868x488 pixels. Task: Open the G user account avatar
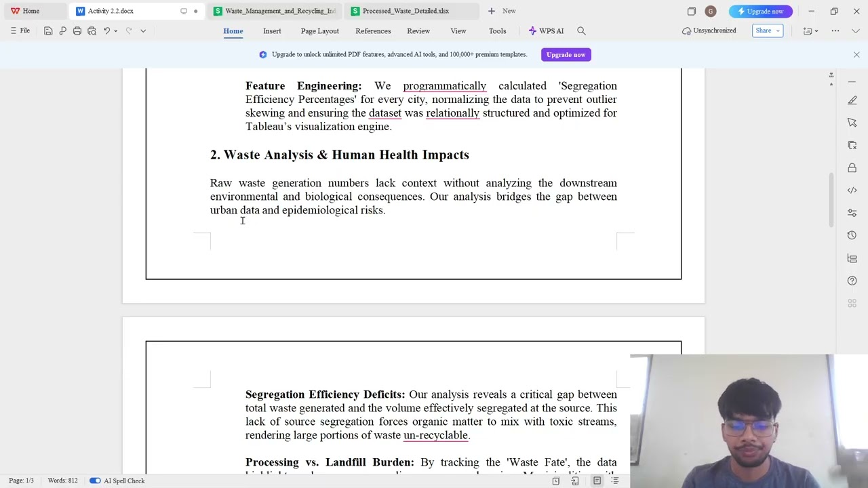tap(710, 11)
